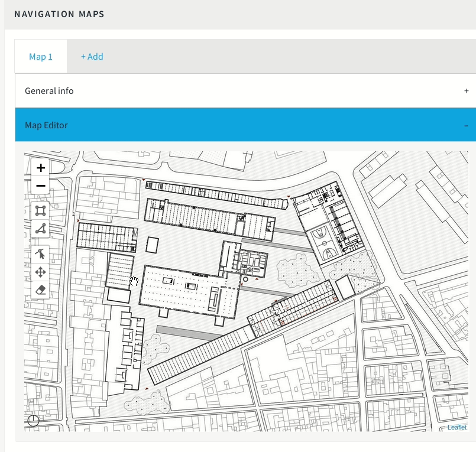Expand the General info section
The height and width of the screenshot is (452, 476).
(467, 91)
